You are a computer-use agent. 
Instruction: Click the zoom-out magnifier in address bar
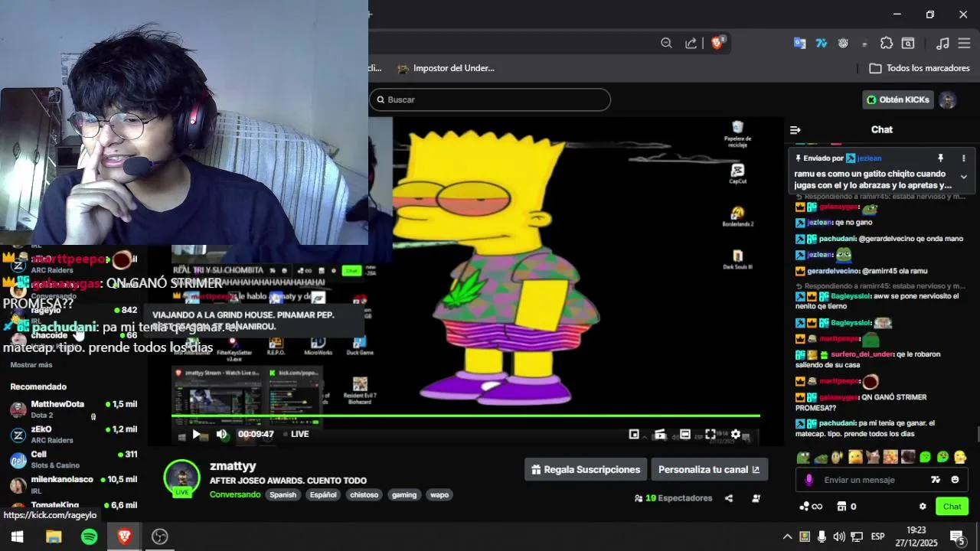point(666,44)
